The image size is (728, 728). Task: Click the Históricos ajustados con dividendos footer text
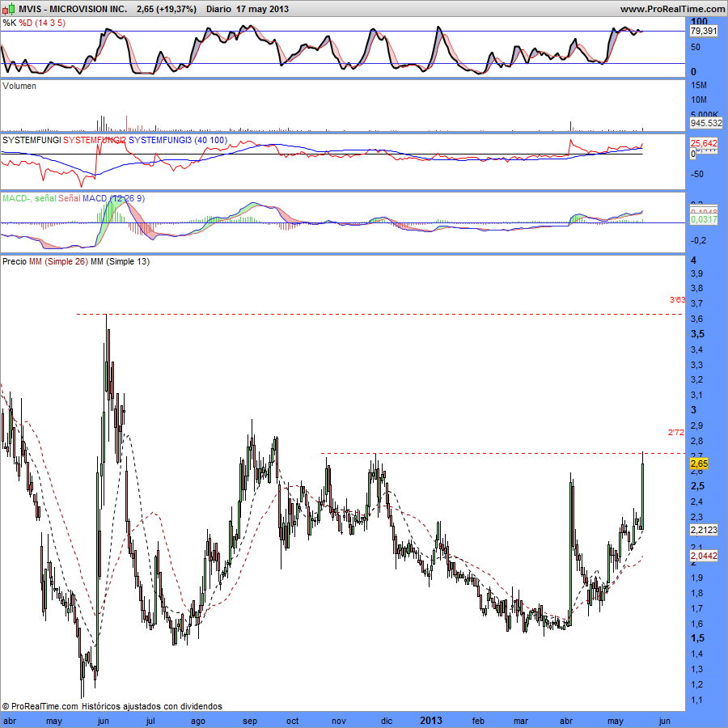[152, 706]
